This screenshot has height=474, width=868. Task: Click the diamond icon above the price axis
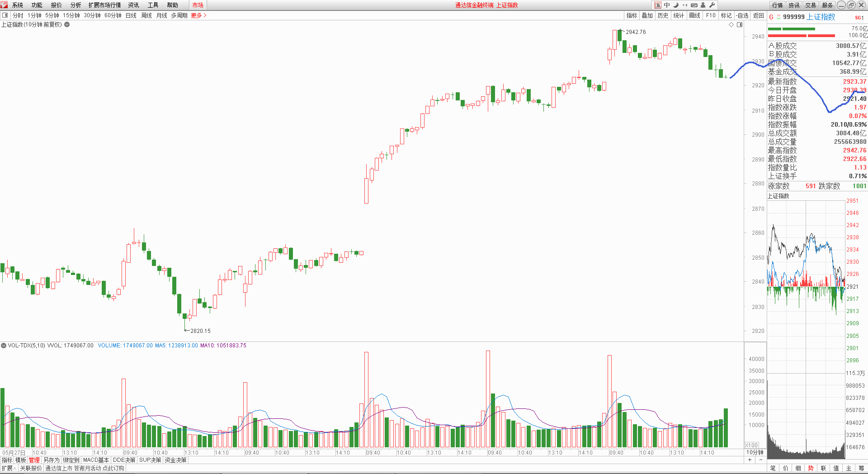(x=731, y=25)
